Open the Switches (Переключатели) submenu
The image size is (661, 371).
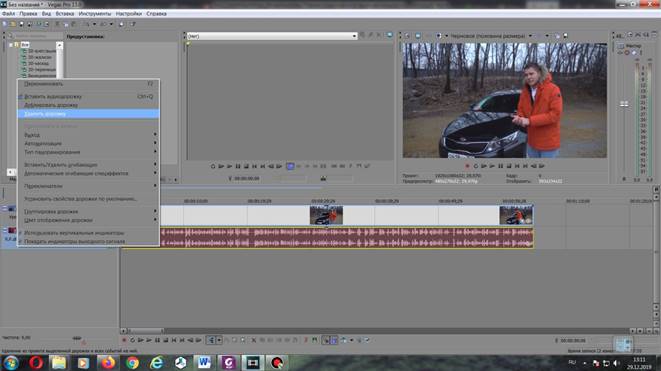pyautogui.click(x=88, y=186)
